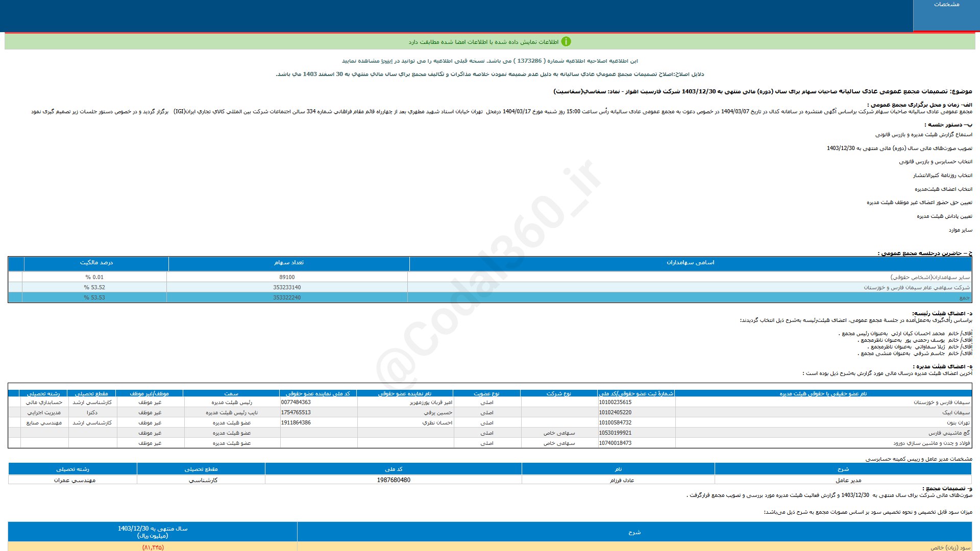
Task: Select the نام عضو حقیقی یا حقوقی هیئت مدیره header
Action: pos(823,393)
